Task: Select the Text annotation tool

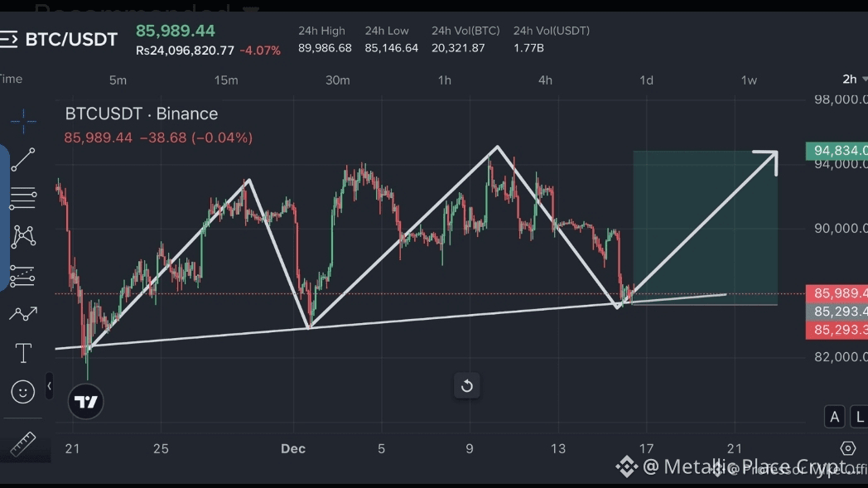Action: (23, 353)
